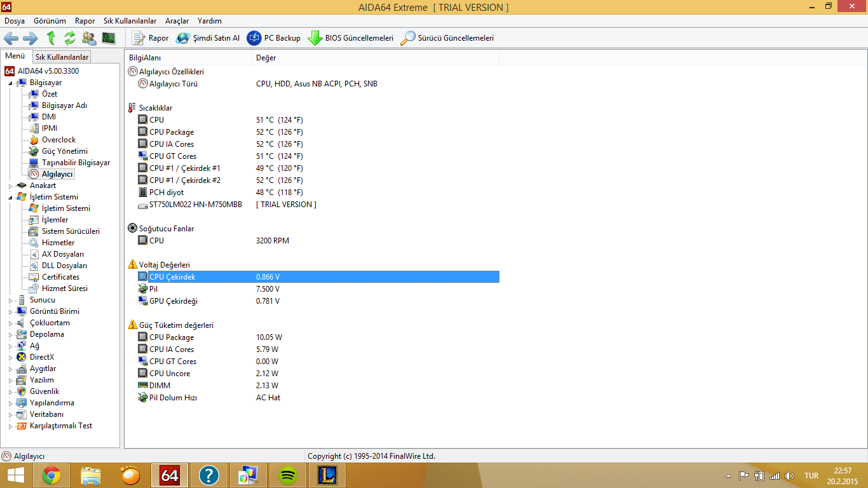This screenshot has height=488, width=868.
Task: Select Sistem Sürücüleri tree item
Action: (71, 231)
